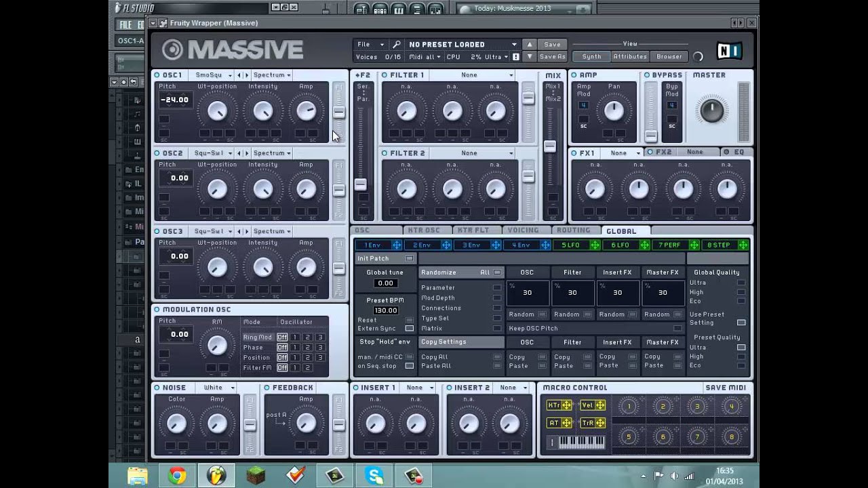Click the 2 Env crosshair handle icon
This screenshot has height=488, width=868.
(x=446, y=245)
